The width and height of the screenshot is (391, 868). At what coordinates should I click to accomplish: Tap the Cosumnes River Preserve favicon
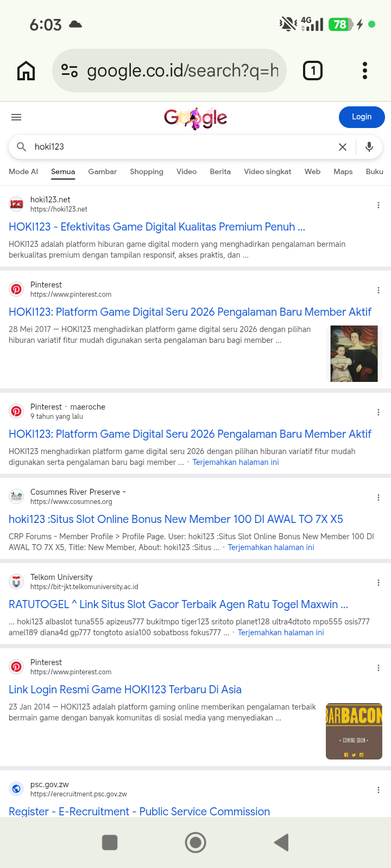16,496
